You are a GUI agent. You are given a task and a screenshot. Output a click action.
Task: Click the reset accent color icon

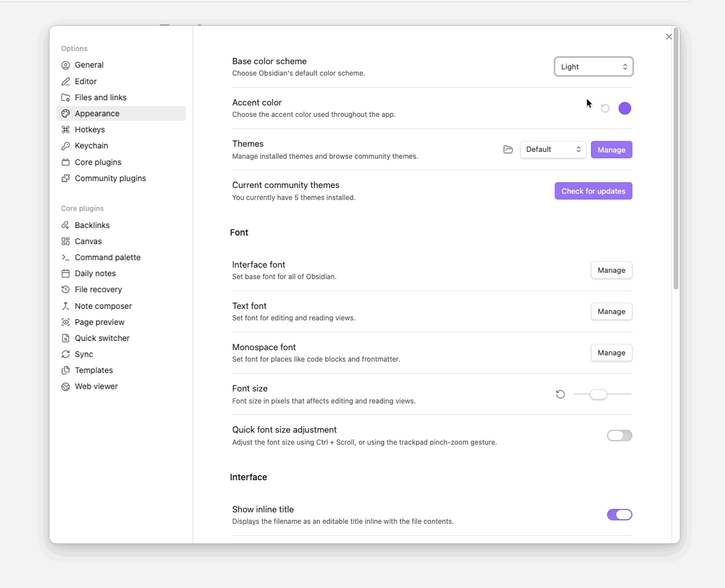[605, 108]
